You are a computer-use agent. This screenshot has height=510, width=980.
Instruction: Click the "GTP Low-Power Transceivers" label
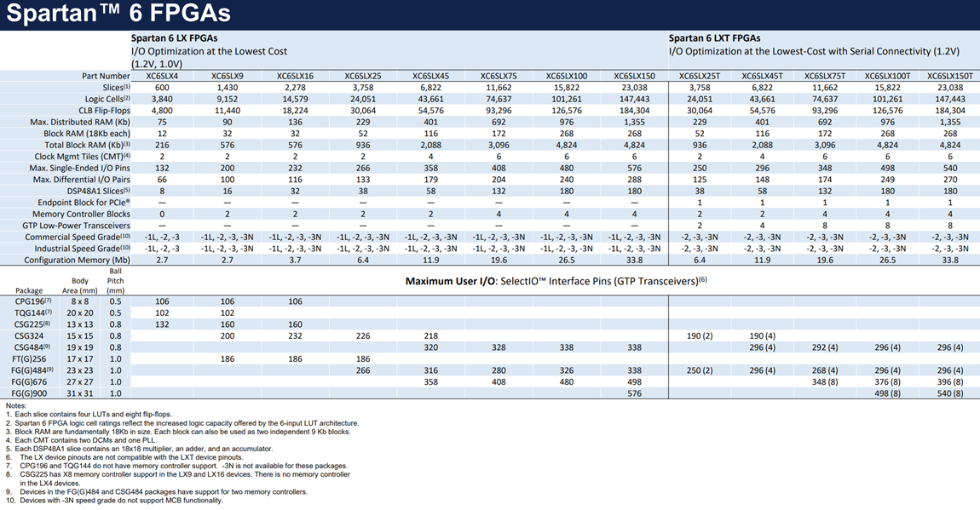click(76, 226)
